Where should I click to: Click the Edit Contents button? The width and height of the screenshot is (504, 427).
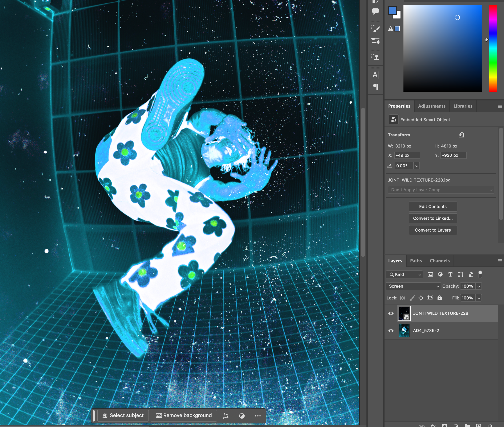pyautogui.click(x=433, y=207)
